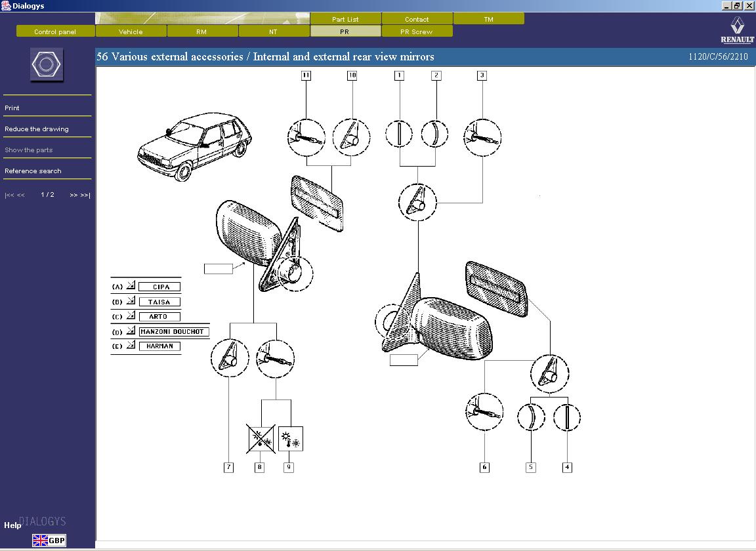756x551 pixels.
Task: Click the Help link
Action: click(12, 525)
